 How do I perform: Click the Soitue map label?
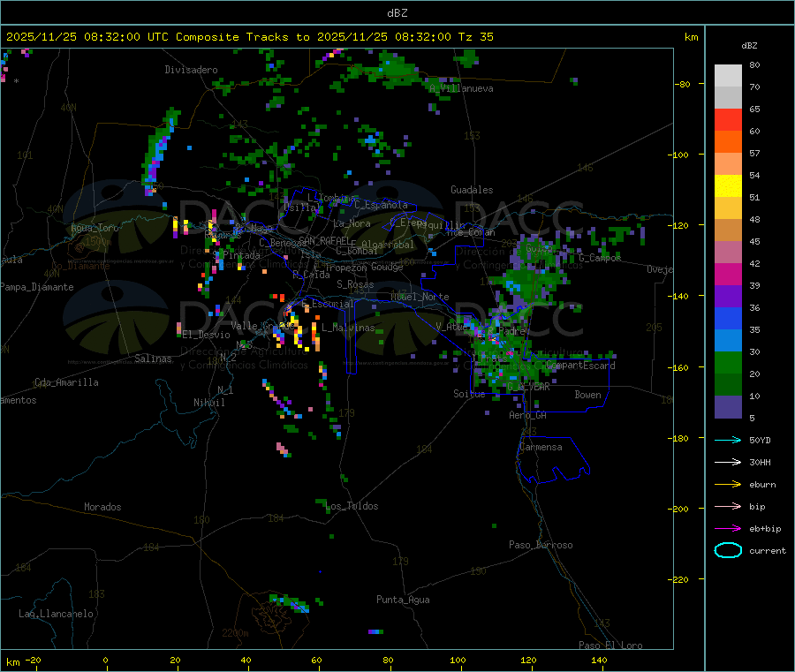469,394
